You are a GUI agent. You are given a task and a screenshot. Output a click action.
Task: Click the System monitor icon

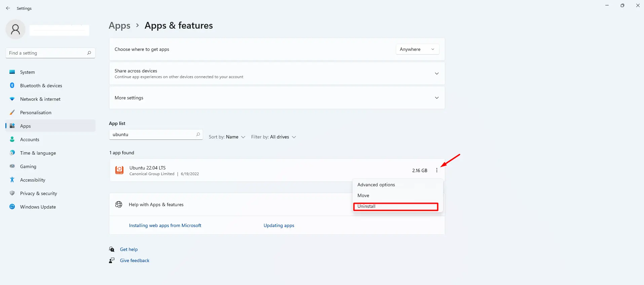(12, 72)
